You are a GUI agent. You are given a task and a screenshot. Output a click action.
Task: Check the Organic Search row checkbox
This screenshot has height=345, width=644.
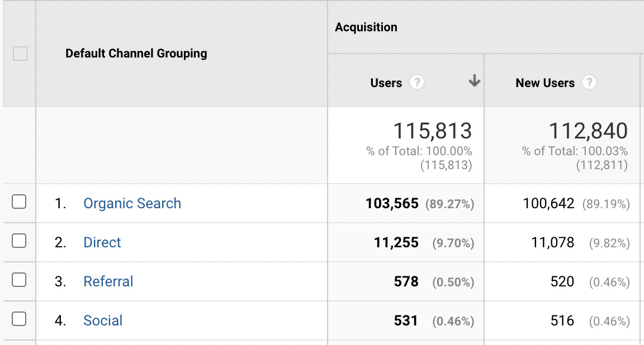click(x=20, y=203)
